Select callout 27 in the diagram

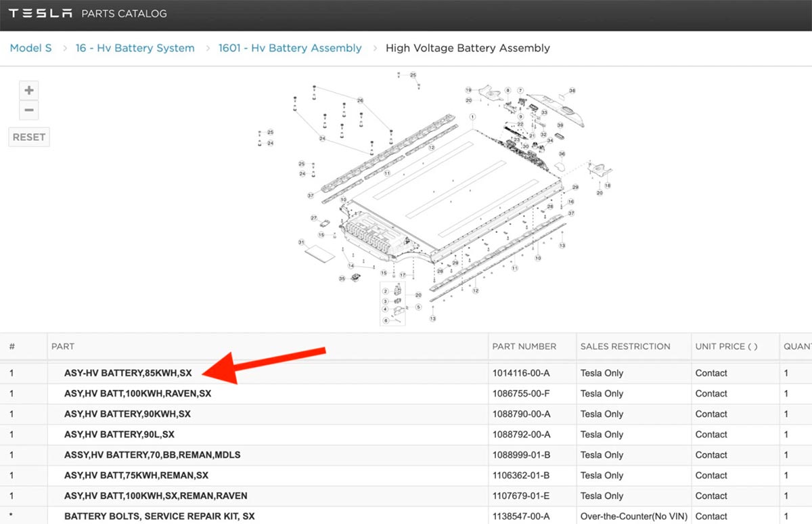coord(314,218)
